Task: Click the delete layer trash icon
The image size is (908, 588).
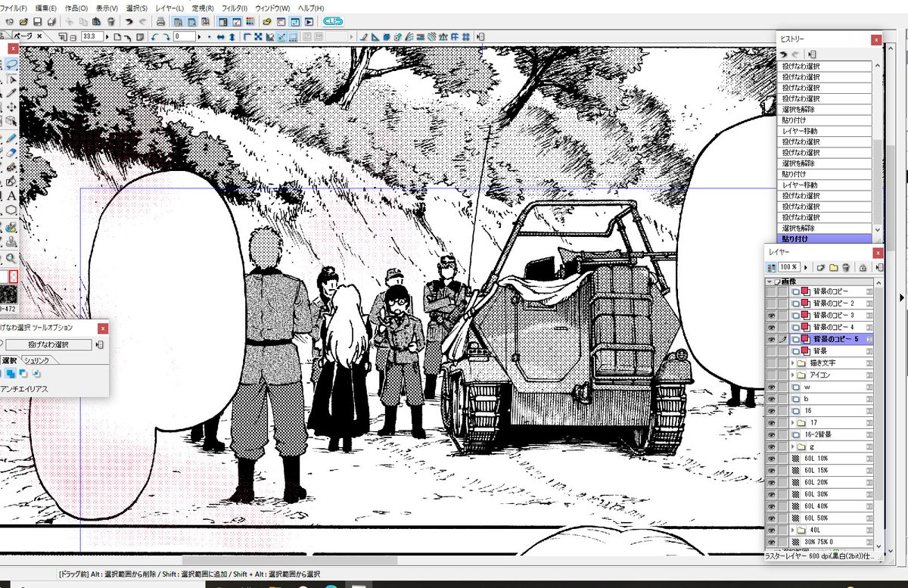Action: (x=846, y=267)
